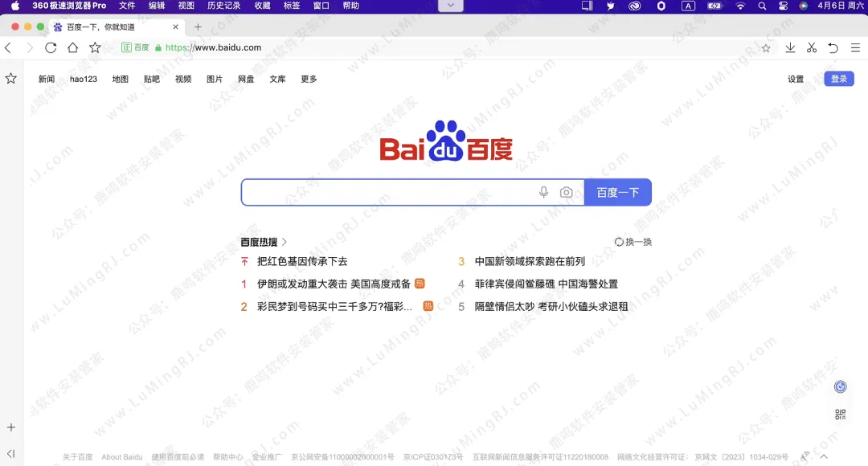This screenshot has height=466, width=868.
Task: Restore closed page with the undo arrow icon
Action: 833,47
